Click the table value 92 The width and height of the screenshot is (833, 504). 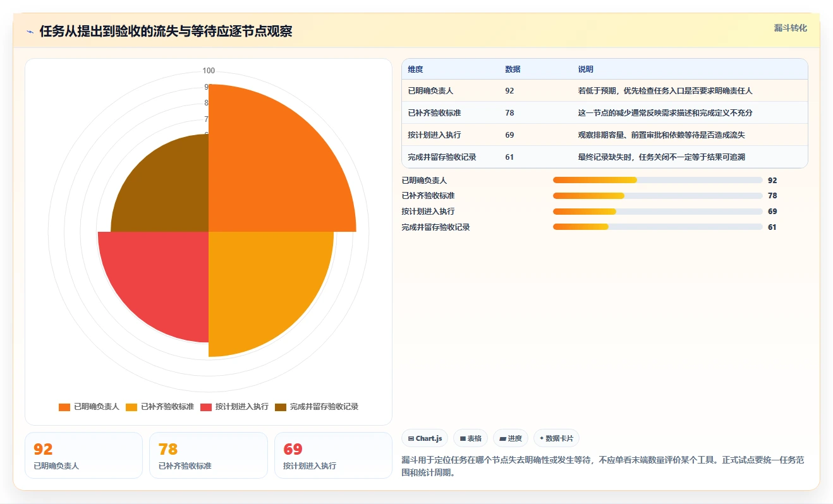click(509, 91)
